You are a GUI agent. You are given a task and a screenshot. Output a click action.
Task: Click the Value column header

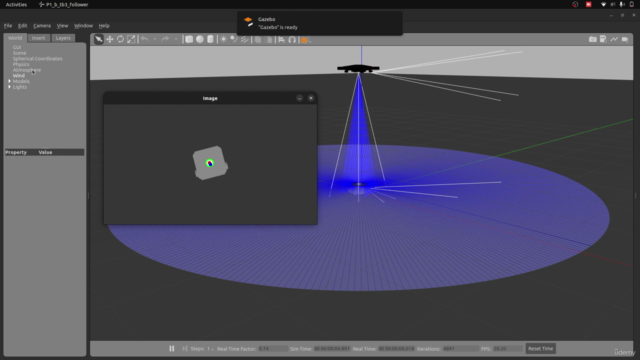point(45,152)
